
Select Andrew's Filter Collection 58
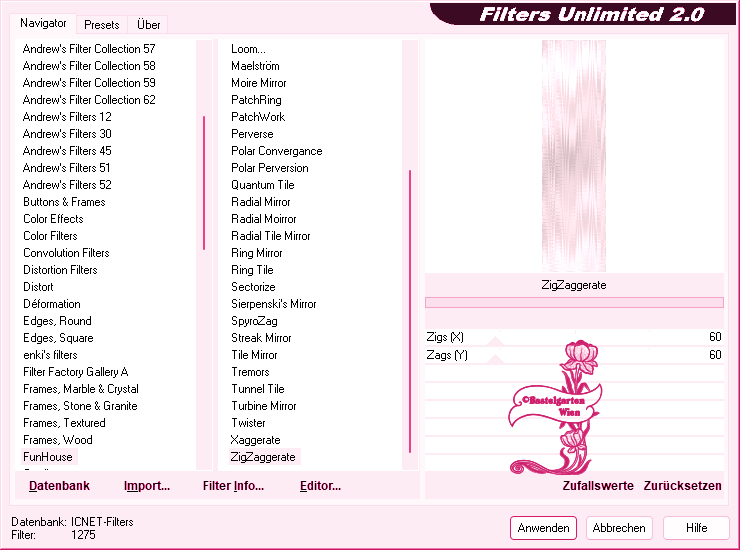click(x=89, y=66)
